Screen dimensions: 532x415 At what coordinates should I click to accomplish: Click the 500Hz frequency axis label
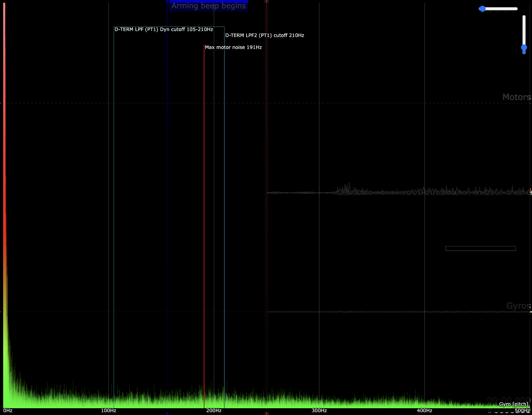(x=522, y=411)
